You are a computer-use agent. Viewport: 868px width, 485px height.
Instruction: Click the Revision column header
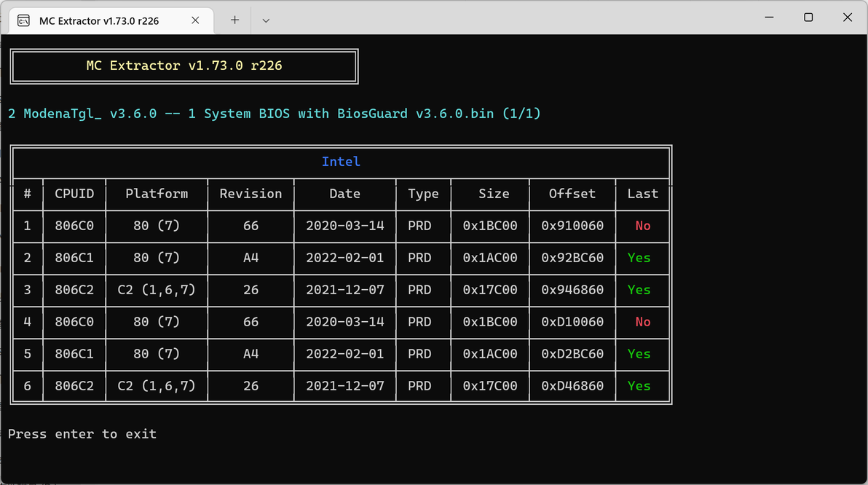click(x=250, y=194)
